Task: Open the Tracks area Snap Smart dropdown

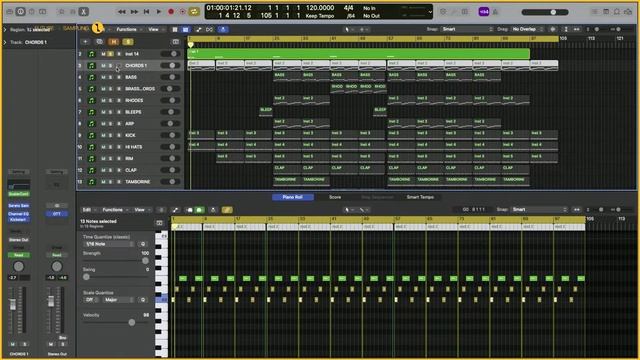Action: (467, 29)
